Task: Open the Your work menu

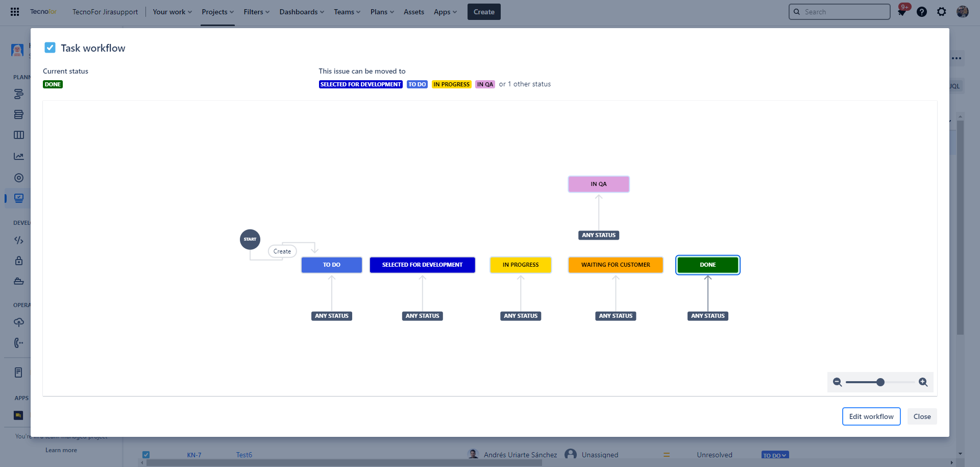Action: [x=172, y=12]
